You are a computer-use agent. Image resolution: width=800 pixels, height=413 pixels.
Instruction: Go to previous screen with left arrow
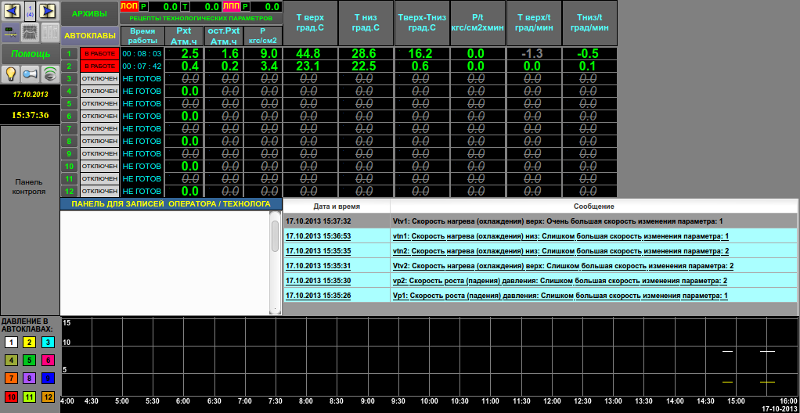11,10
